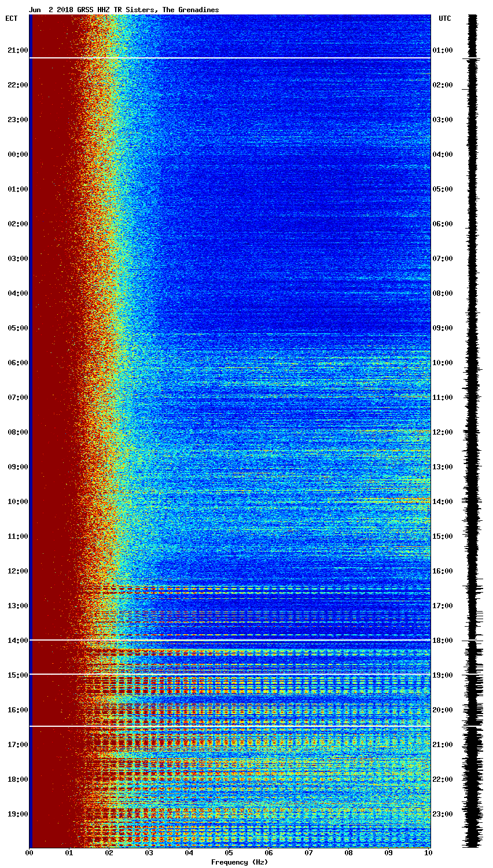Viewport: 493px width, 868px height.
Task: Select the 04:00 label on the ECT axis
Action: pyautogui.click(x=18, y=293)
